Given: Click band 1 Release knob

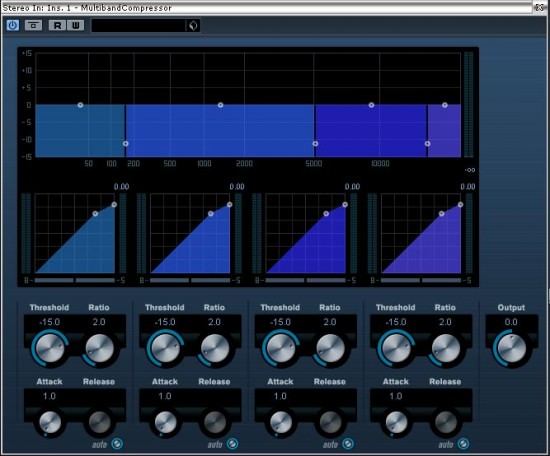Looking at the screenshot, I should pos(99,422).
